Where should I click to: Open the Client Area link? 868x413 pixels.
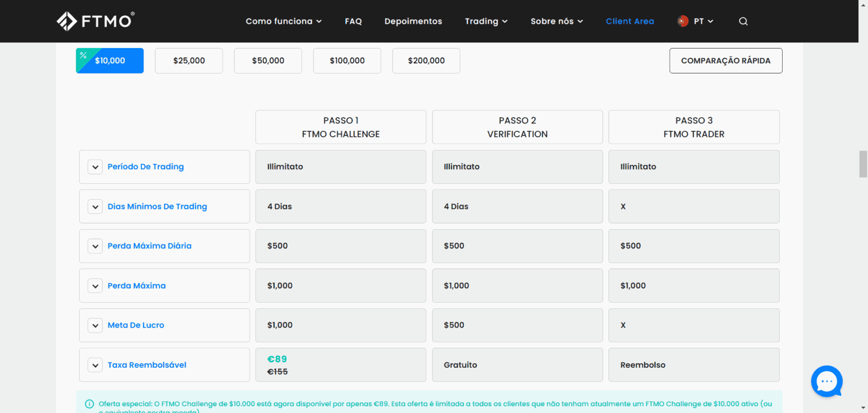tap(630, 21)
